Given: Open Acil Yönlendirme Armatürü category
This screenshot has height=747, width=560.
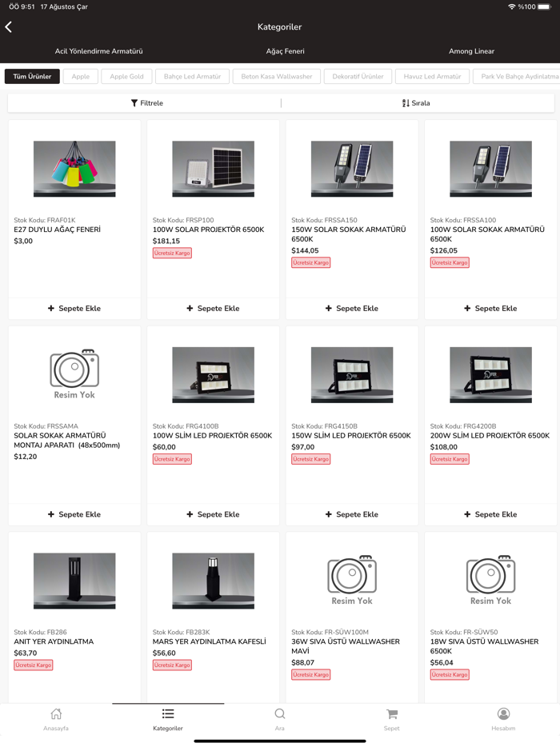Looking at the screenshot, I should [98, 51].
